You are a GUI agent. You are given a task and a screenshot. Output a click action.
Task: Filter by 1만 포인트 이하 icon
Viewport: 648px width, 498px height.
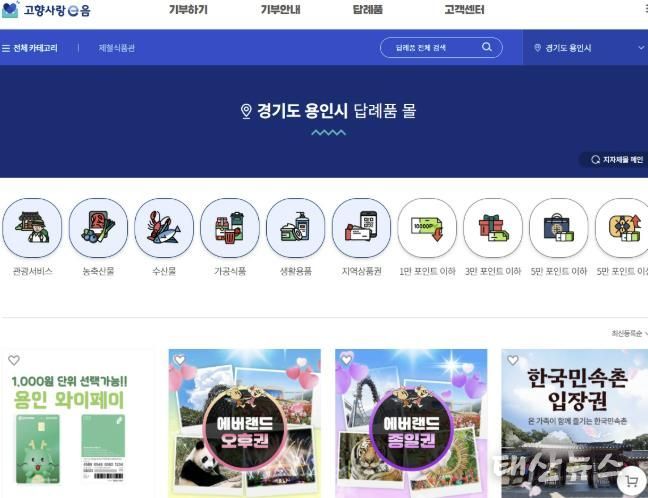(427, 228)
